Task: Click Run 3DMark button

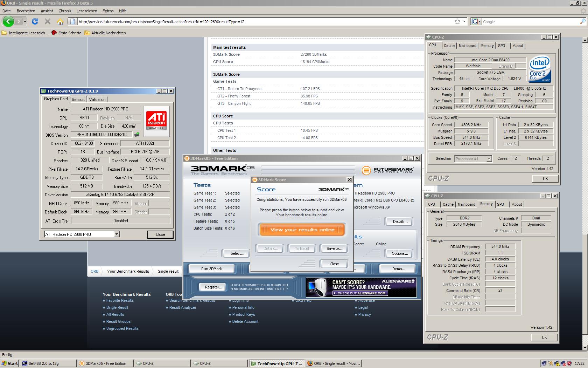Action: pos(211,269)
